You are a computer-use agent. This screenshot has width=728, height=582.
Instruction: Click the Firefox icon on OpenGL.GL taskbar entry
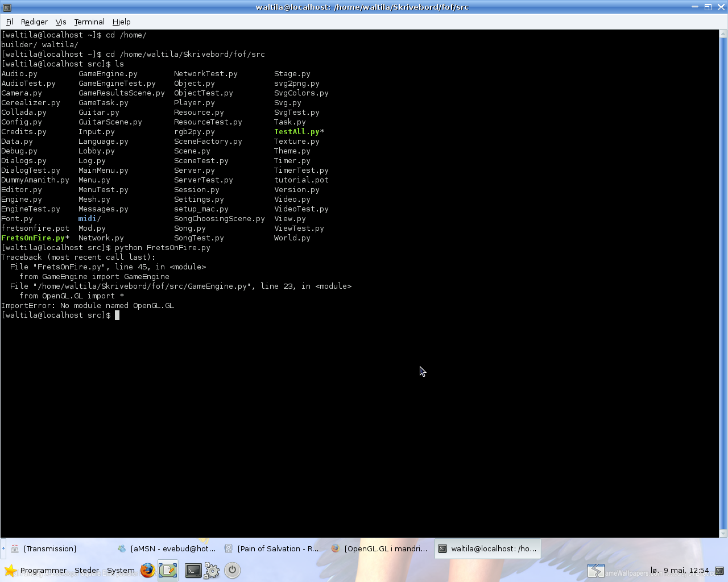tap(336, 548)
